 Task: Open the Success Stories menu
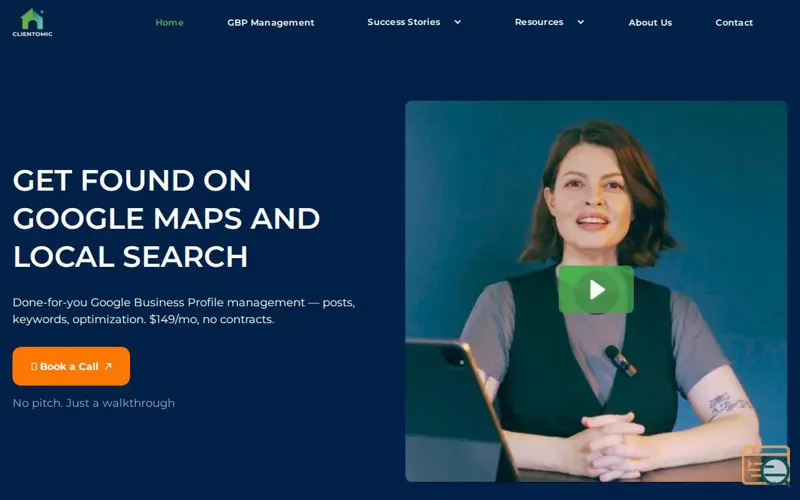pyautogui.click(x=404, y=22)
